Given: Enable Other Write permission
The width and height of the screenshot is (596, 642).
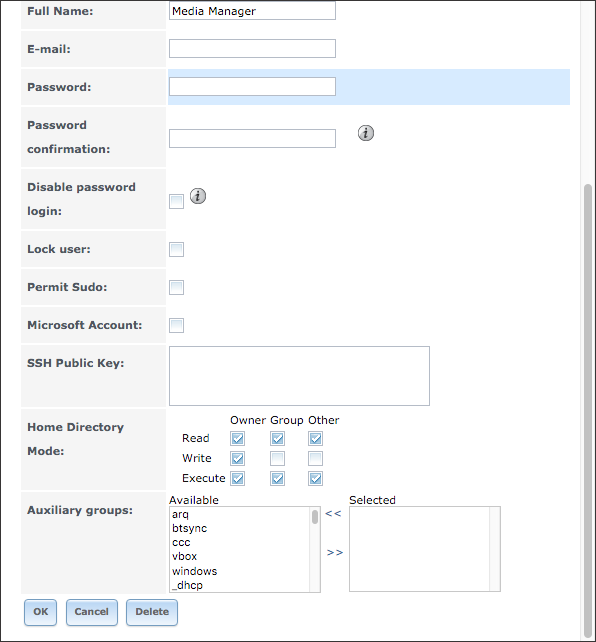Looking at the screenshot, I should pos(315,459).
